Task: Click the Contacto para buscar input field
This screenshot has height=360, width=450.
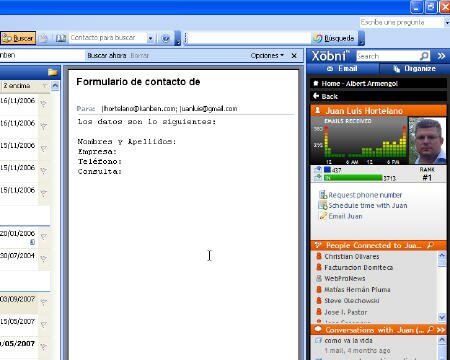Action: pyautogui.click(x=108, y=38)
